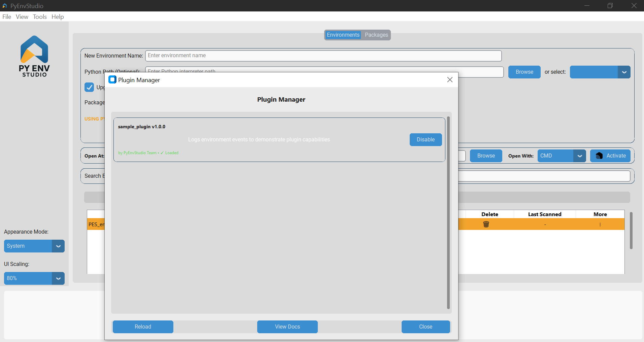644x342 pixels.
Task: Click the Delete column header
Action: pos(489,214)
